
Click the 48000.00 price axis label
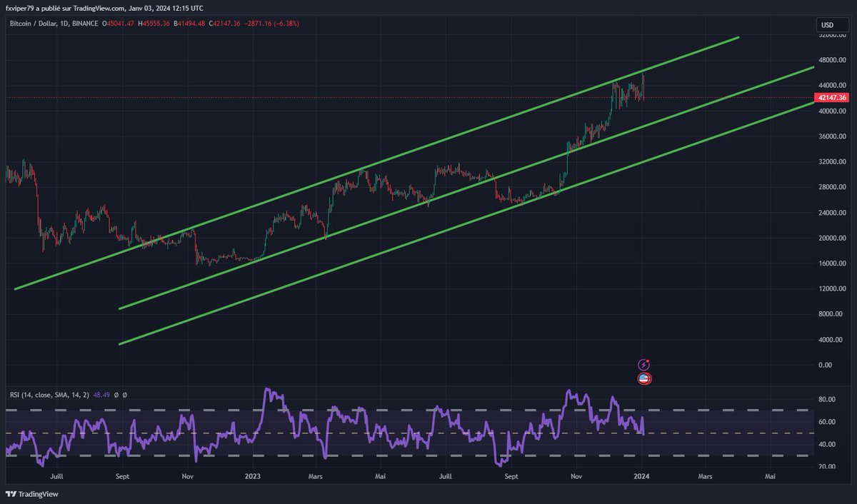832,60
